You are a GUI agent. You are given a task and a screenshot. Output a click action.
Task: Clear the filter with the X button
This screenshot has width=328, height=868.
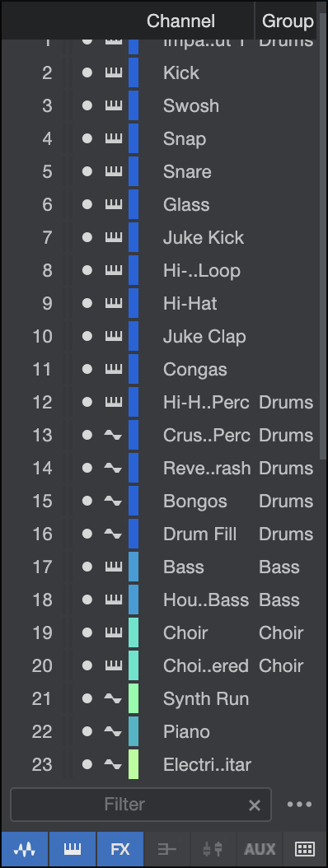[255, 805]
